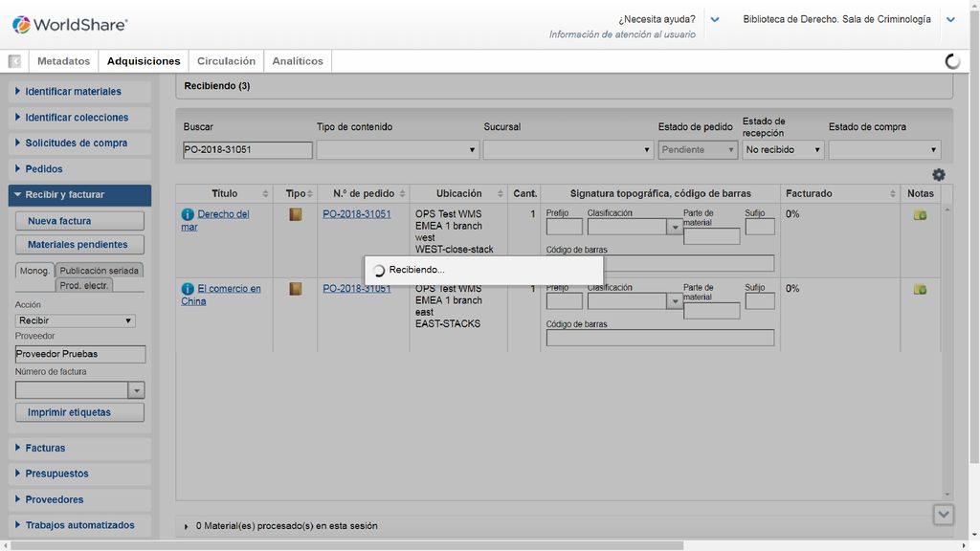The height and width of the screenshot is (551, 980).
Task: Click Imprimir etiquetas button
Action: pyautogui.click(x=79, y=412)
